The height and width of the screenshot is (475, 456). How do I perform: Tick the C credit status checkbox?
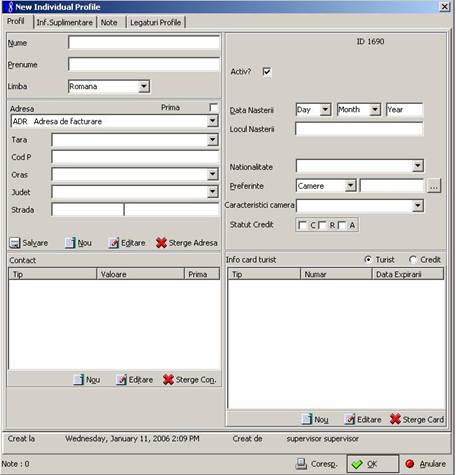tap(302, 225)
